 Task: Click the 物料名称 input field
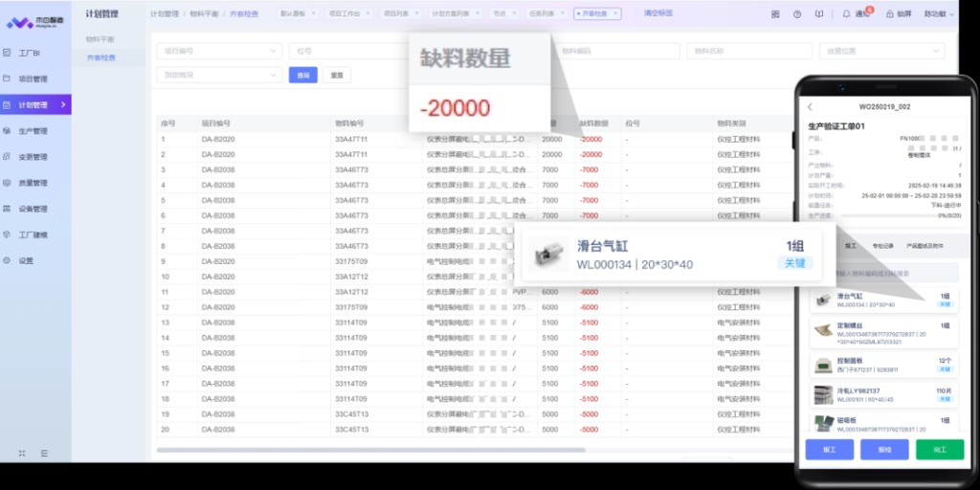[749, 52]
